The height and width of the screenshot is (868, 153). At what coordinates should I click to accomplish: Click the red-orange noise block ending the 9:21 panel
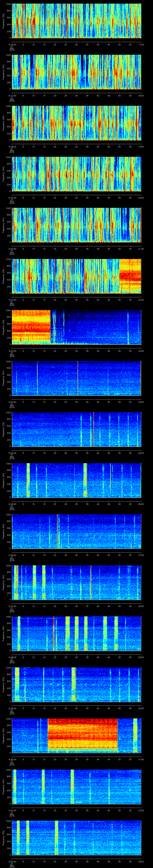[130, 276]
